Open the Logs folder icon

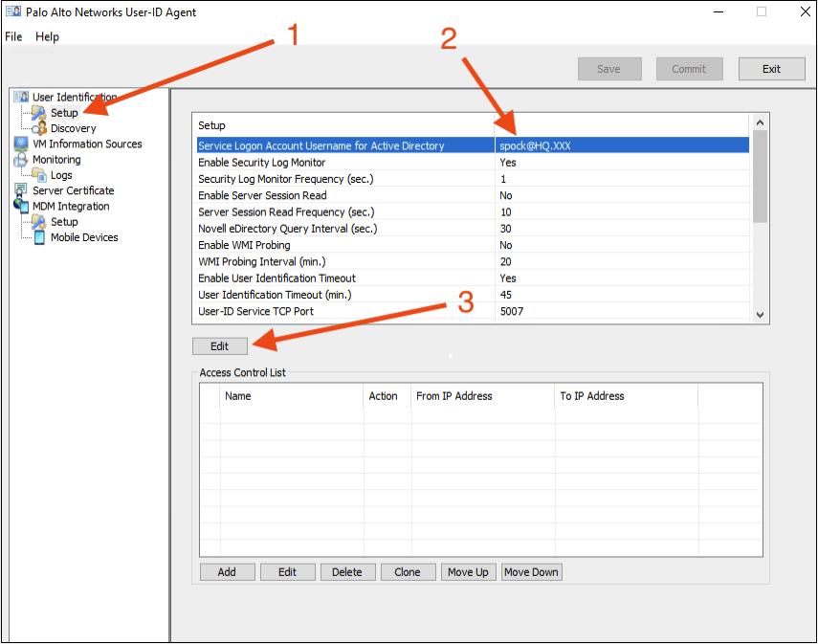39,175
